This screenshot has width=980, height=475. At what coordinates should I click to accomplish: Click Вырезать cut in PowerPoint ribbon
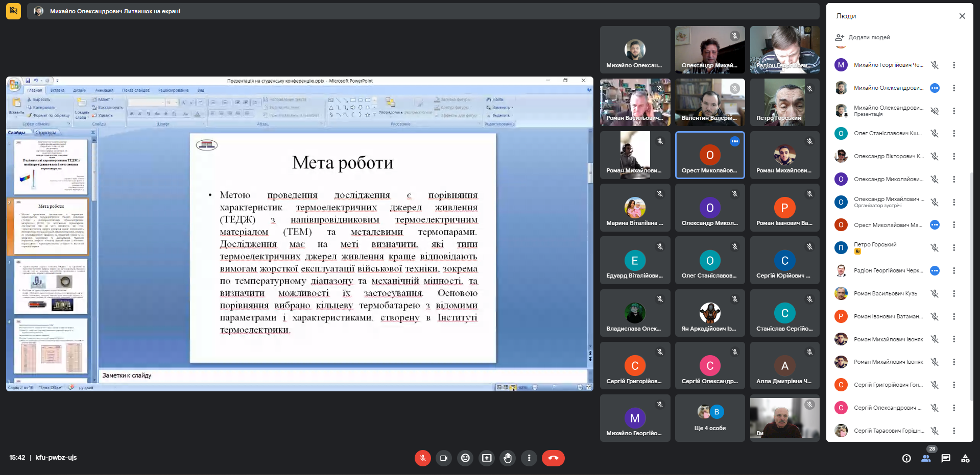[x=39, y=99]
